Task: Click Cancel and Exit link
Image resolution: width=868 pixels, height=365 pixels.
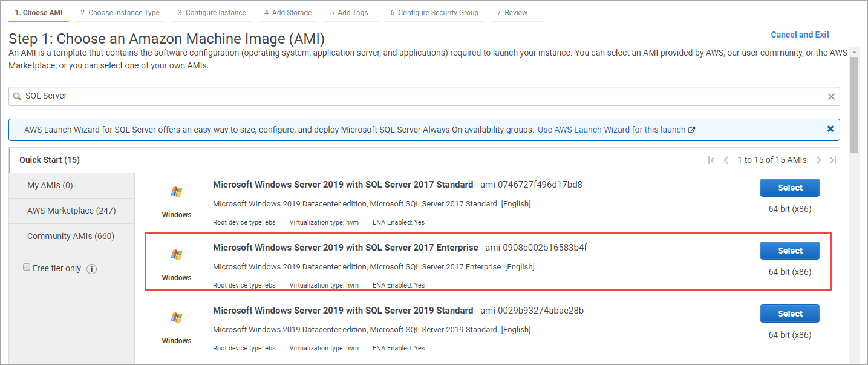Action: coord(800,35)
